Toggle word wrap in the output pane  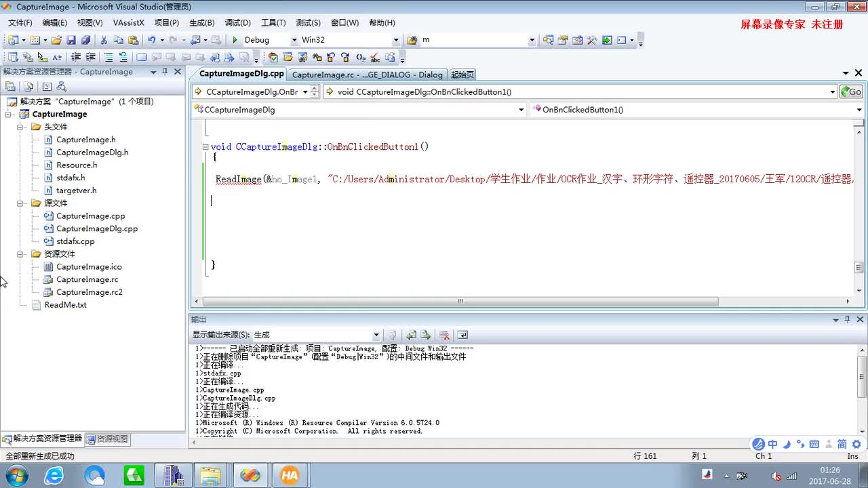[x=463, y=335]
